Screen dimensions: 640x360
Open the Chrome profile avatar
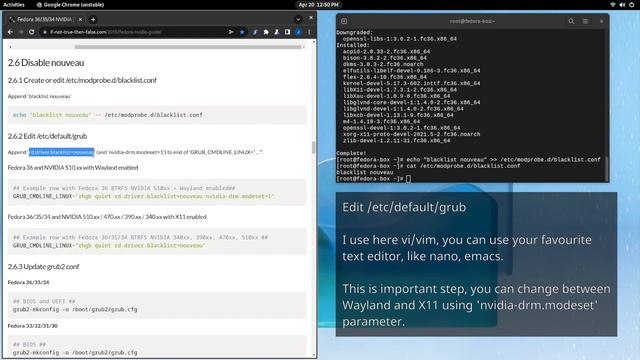[x=298, y=32]
